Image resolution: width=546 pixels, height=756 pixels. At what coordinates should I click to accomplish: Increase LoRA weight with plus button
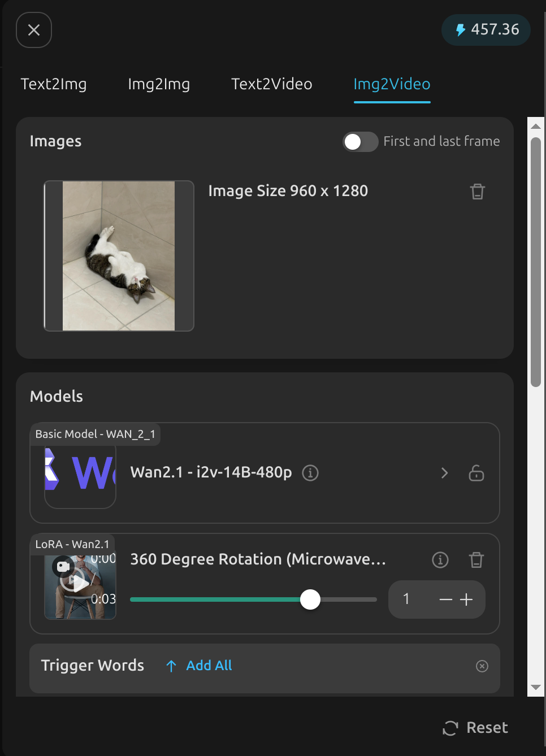click(466, 599)
